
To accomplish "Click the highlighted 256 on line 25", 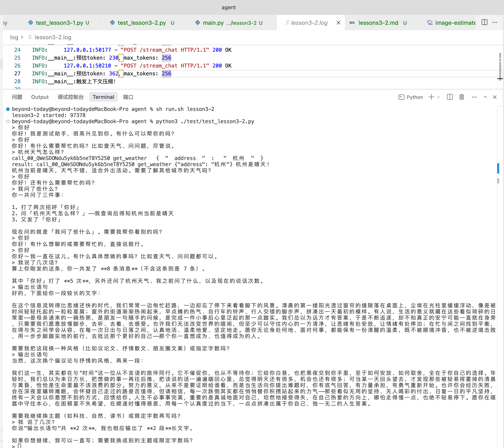I will tap(167, 58).
